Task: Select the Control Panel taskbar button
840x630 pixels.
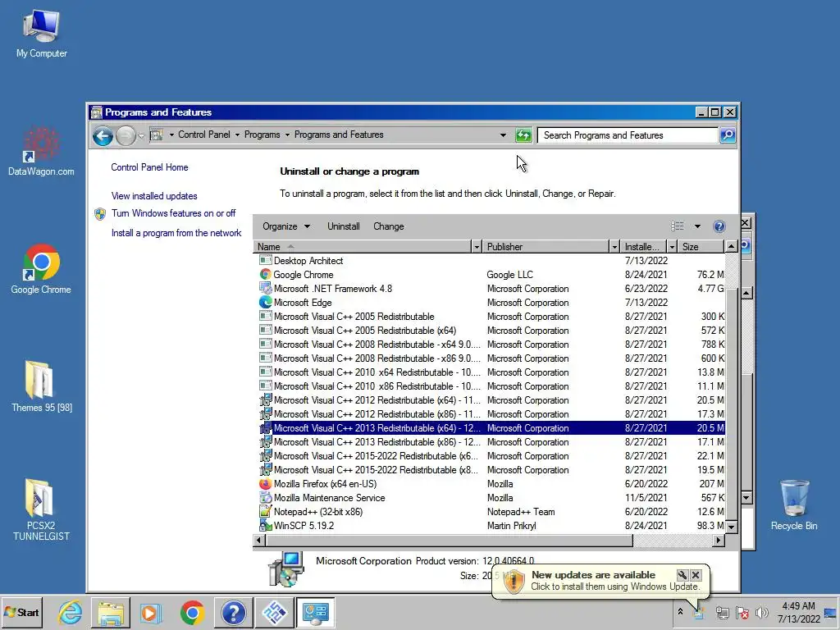Action: point(316,612)
